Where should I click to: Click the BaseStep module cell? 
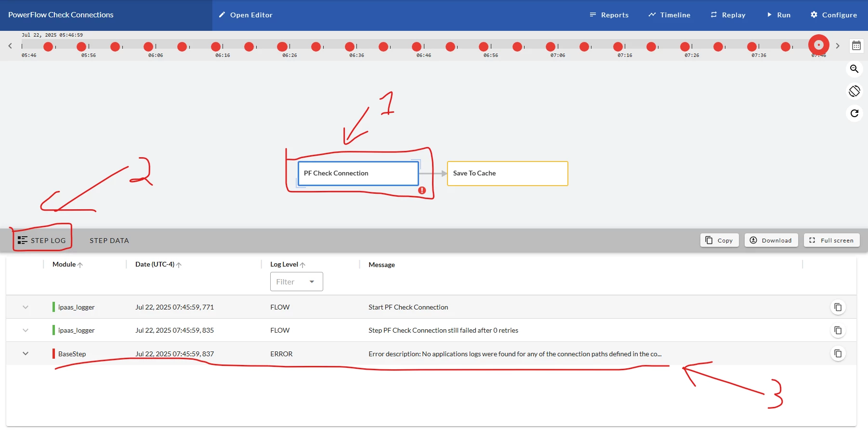coord(72,354)
